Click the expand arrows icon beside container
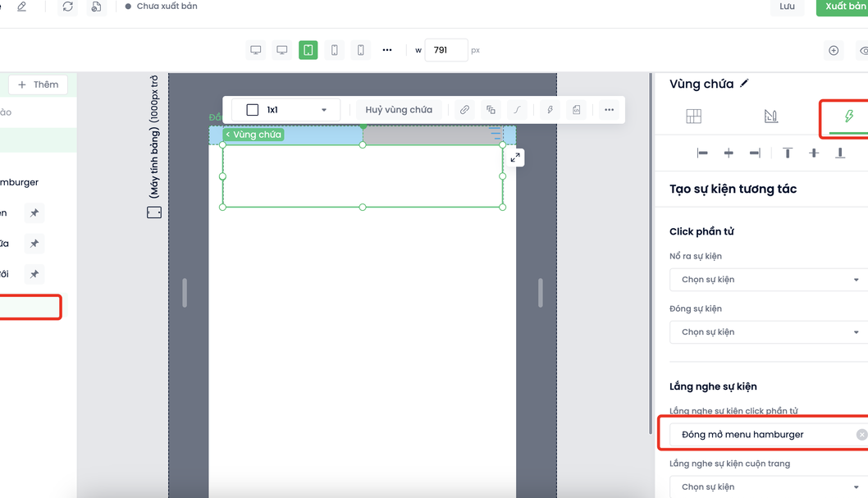 (x=515, y=158)
